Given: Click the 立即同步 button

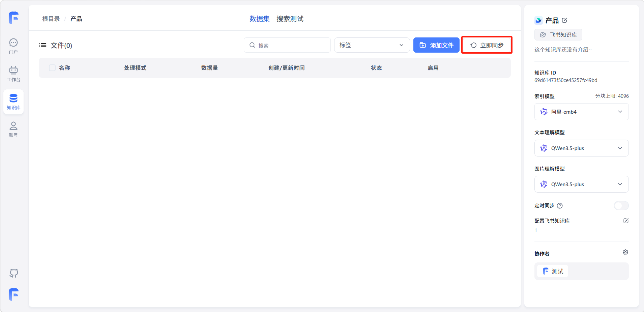Looking at the screenshot, I should coord(487,45).
